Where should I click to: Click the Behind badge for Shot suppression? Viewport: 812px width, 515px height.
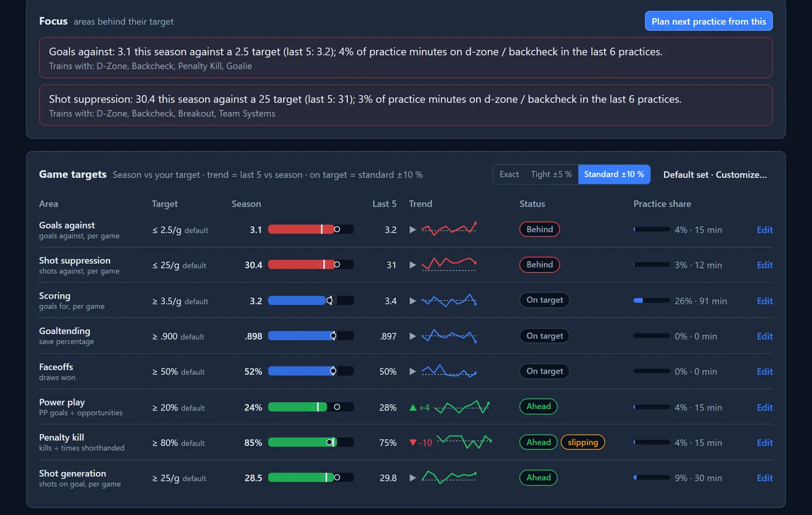(539, 264)
